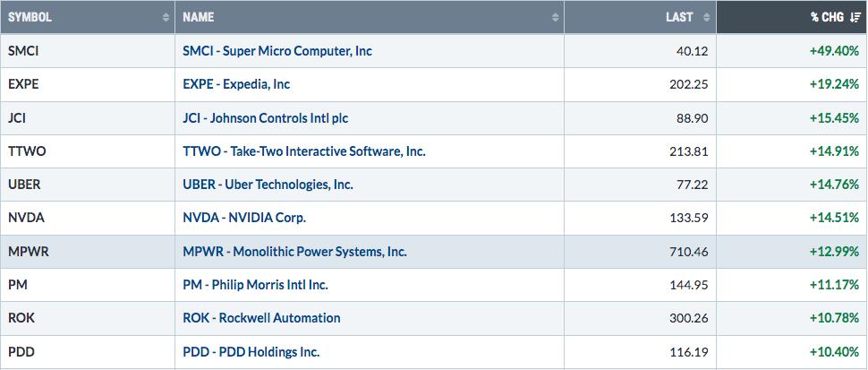
Task: Sort by LAST price arrows icon
Action: pyautogui.click(x=706, y=17)
